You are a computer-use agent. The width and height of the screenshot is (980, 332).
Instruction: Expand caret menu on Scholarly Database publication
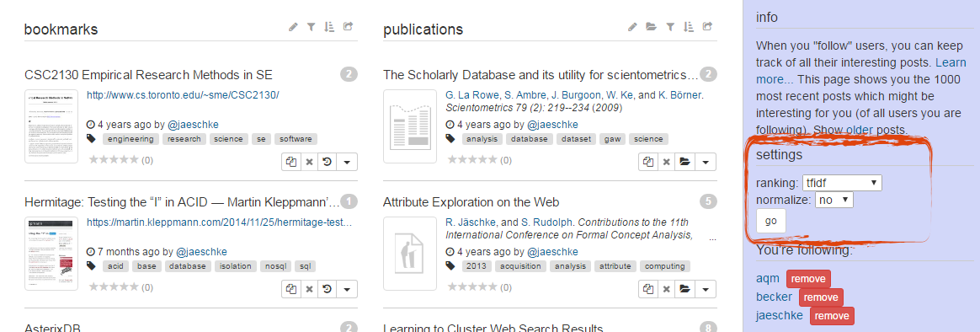point(705,162)
